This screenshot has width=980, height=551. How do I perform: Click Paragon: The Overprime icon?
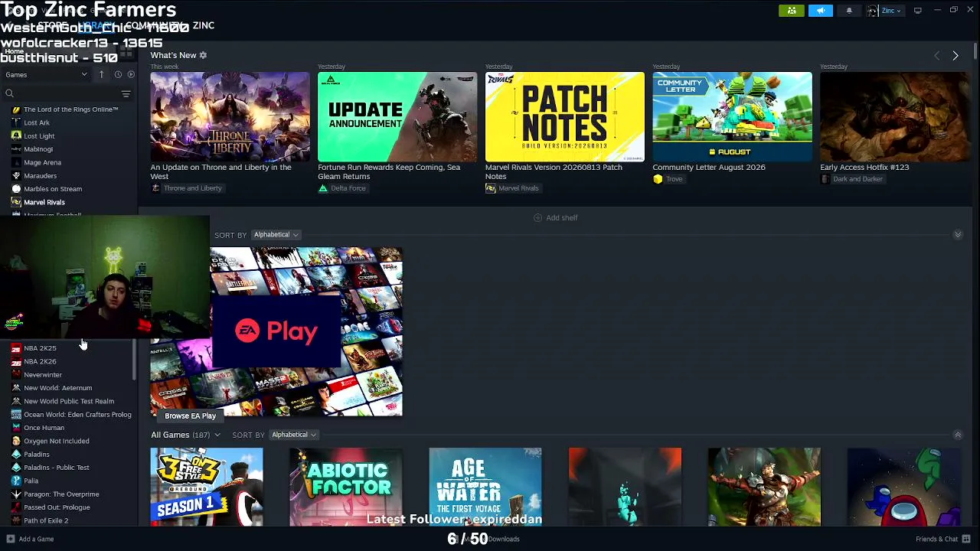(16, 494)
